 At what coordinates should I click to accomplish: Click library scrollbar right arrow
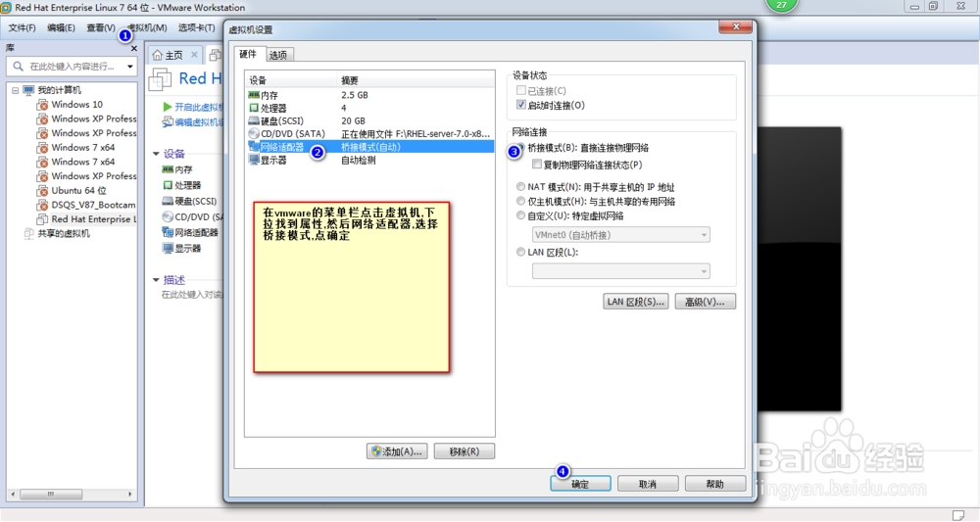tap(130, 494)
